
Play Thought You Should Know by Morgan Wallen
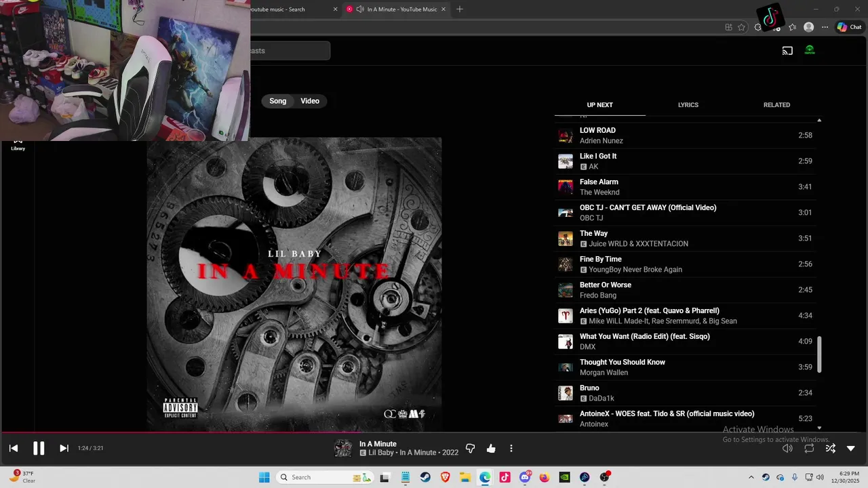click(685, 367)
